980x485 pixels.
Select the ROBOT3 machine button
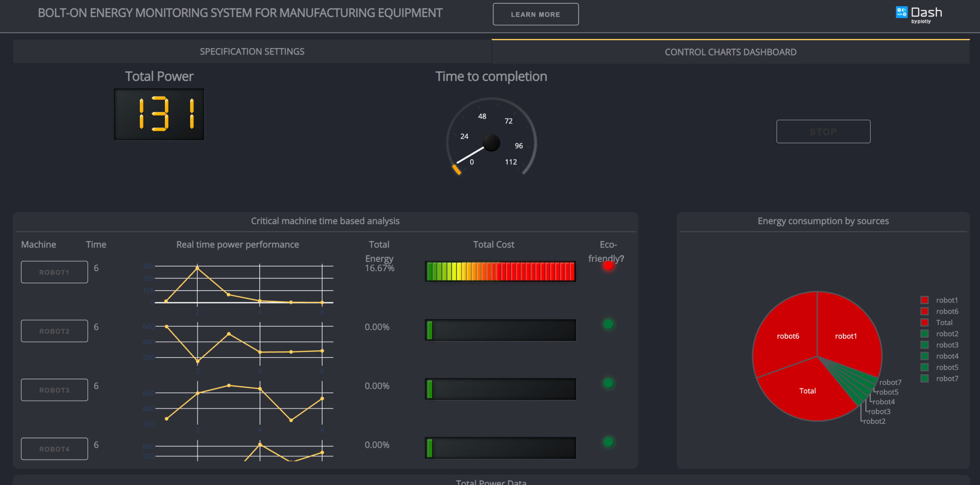[x=54, y=390]
